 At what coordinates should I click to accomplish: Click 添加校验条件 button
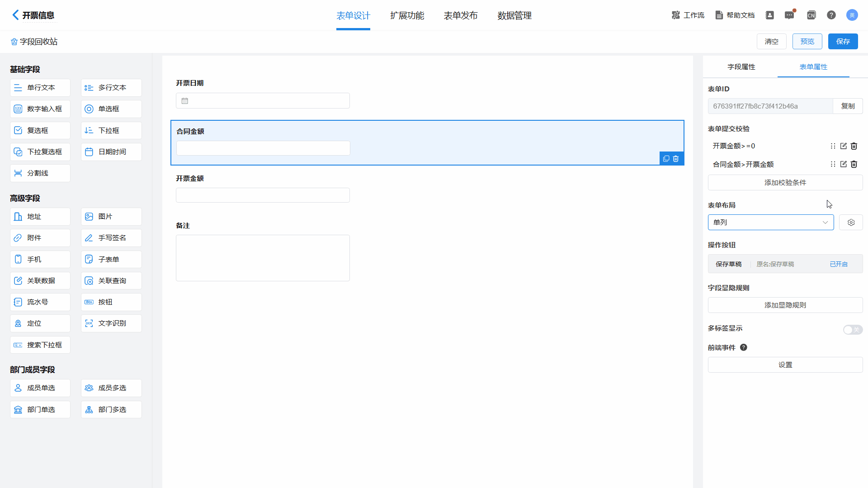(785, 183)
